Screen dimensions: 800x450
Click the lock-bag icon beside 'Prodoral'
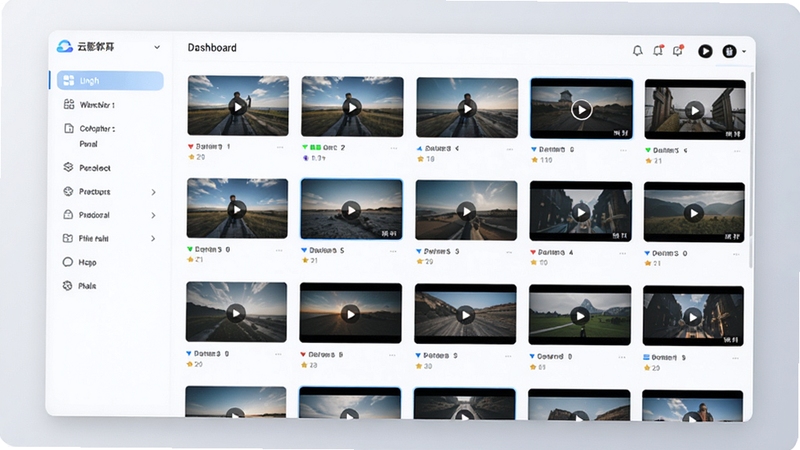pos(68,215)
